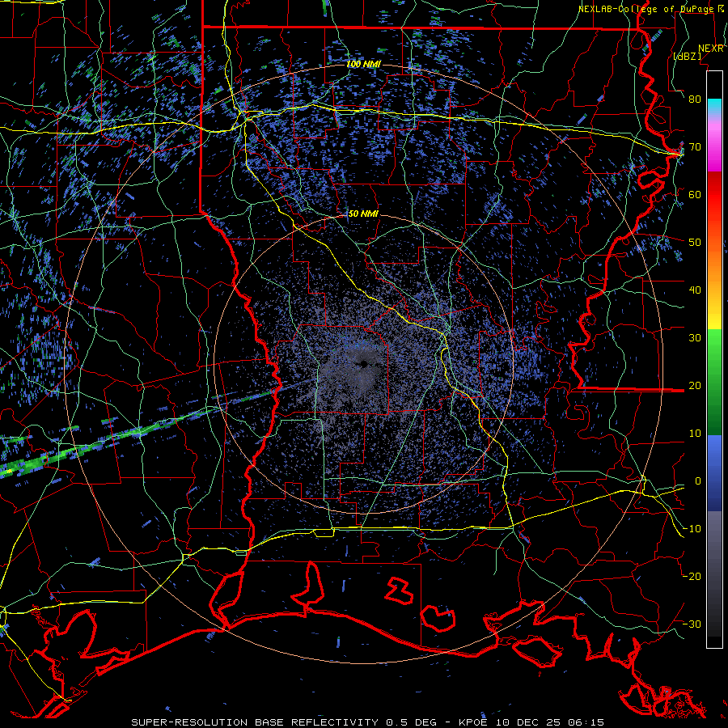Click the -10 dBZ value on the scale
728x728 pixels.
[x=692, y=528]
